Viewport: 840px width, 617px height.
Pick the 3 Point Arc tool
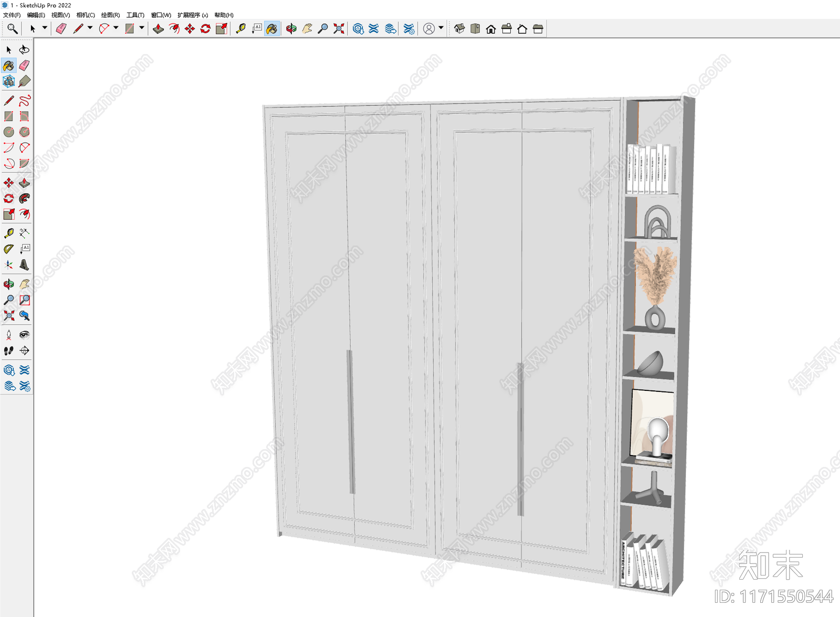[x=9, y=164]
